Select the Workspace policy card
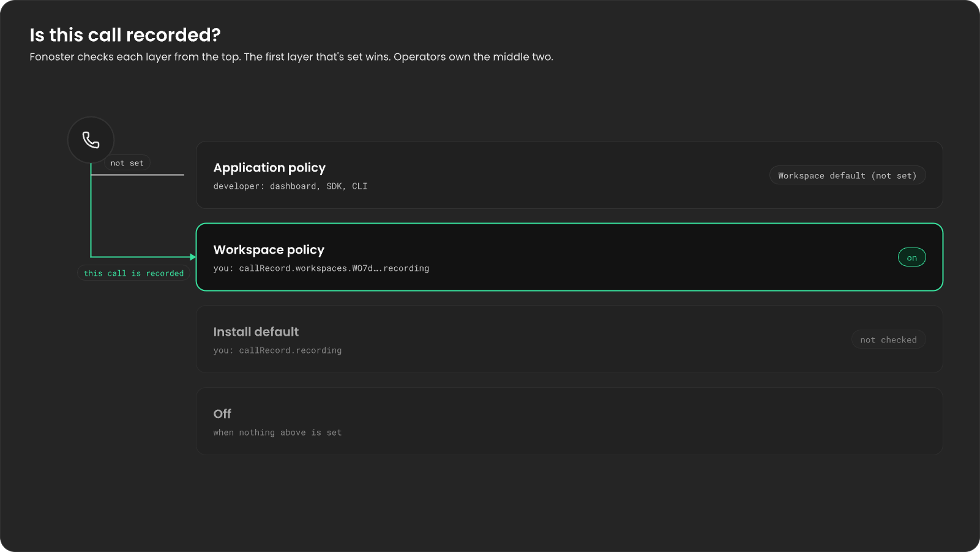 coord(569,257)
